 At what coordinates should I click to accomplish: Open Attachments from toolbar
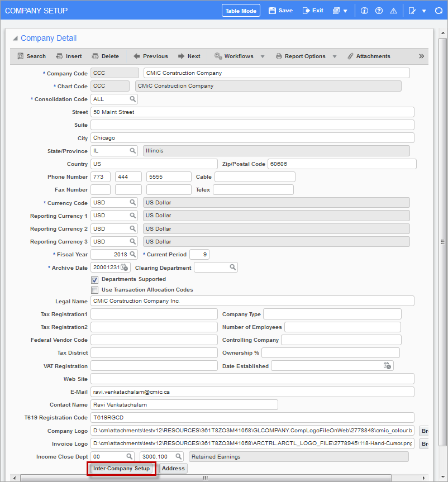(x=369, y=56)
